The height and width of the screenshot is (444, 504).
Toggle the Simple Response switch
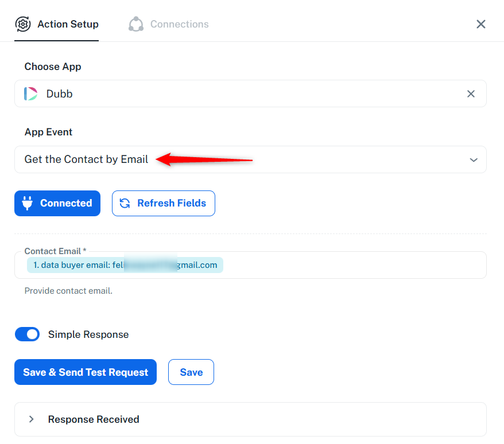(27, 334)
